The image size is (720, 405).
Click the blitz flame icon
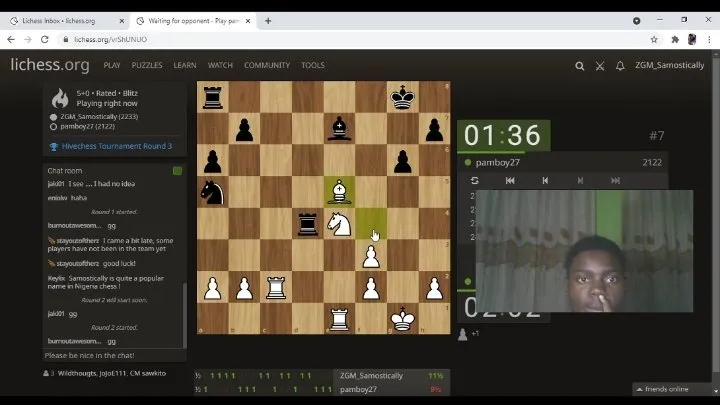click(60, 98)
